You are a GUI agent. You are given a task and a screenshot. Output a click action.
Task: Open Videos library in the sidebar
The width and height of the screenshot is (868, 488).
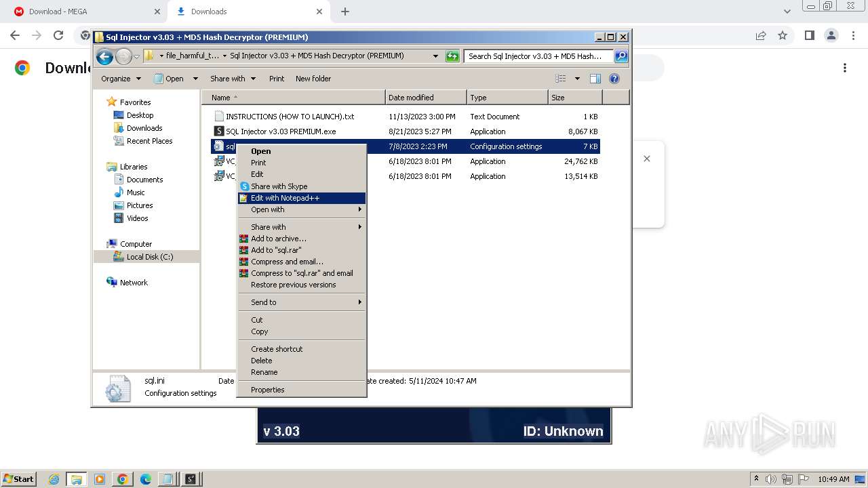click(137, 218)
